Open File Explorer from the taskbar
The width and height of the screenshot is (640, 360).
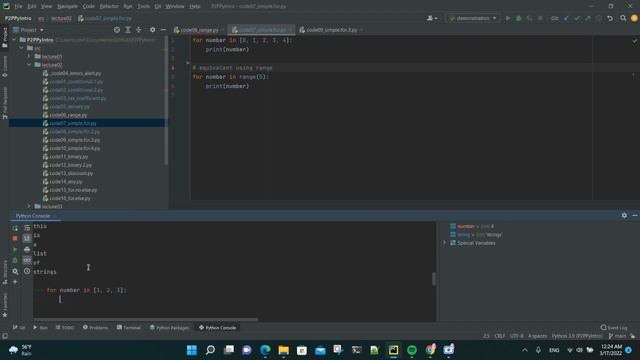[284, 350]
